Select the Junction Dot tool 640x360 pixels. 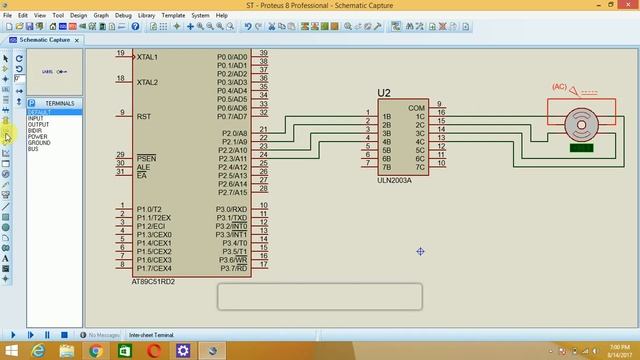coord(6,79)
